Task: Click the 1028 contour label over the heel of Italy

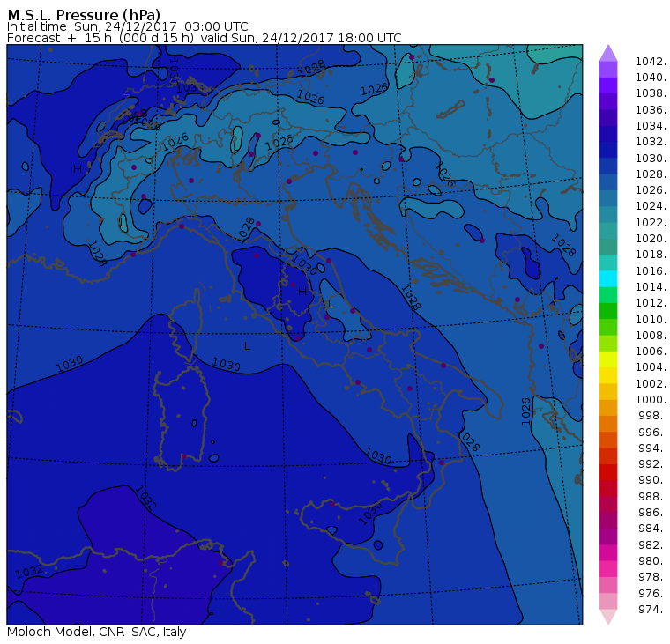Action: tap(468, 440)
